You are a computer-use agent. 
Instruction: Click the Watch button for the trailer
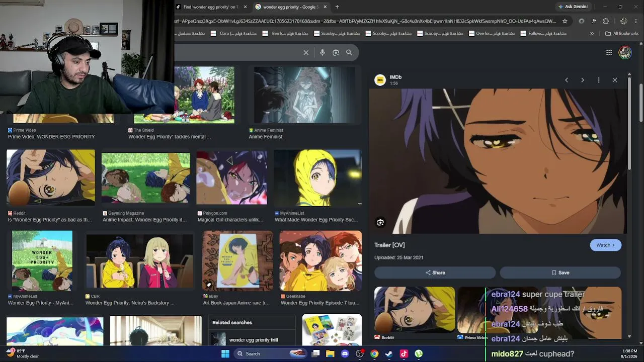pyautogui.click(x=605, y=245)
